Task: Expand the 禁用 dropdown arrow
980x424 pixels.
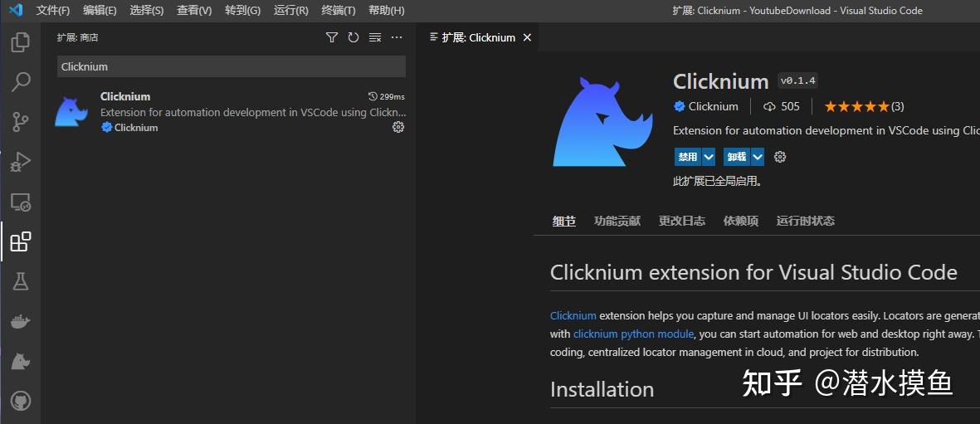Action: [x=708, y=156]
